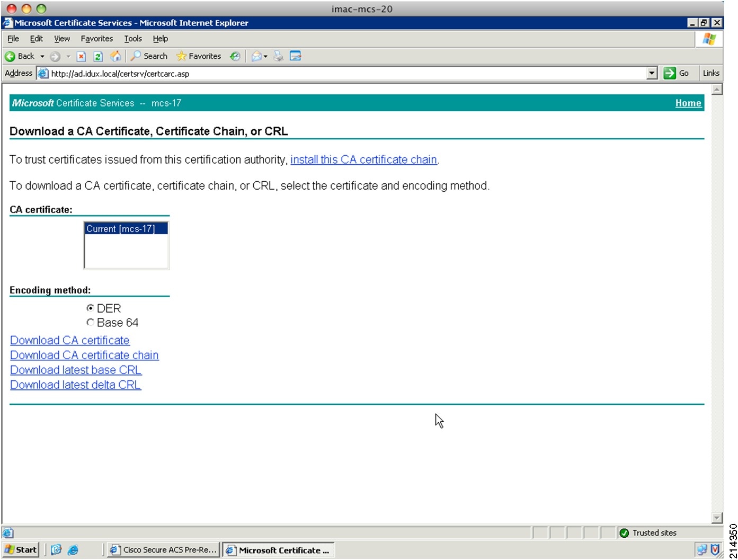Click the Go button

click(677, 74)
